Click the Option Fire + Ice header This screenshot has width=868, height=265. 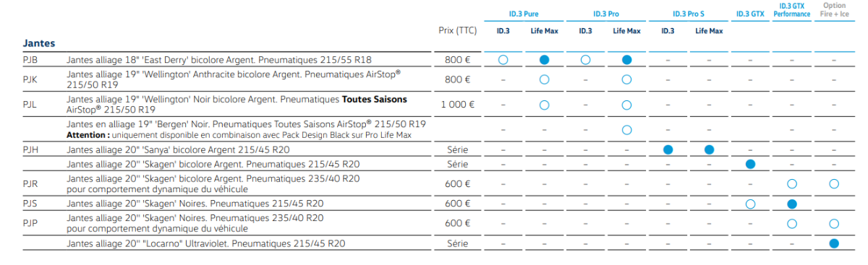coord(834,10)
